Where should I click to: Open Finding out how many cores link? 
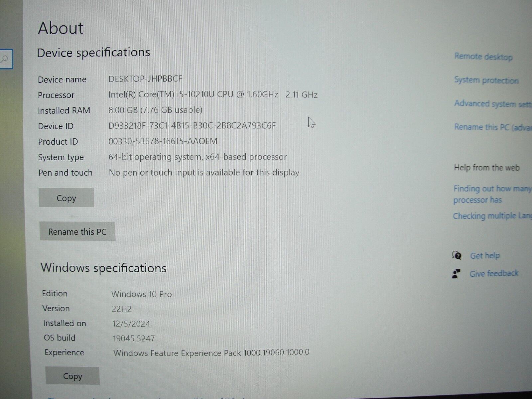pos(493,194)
